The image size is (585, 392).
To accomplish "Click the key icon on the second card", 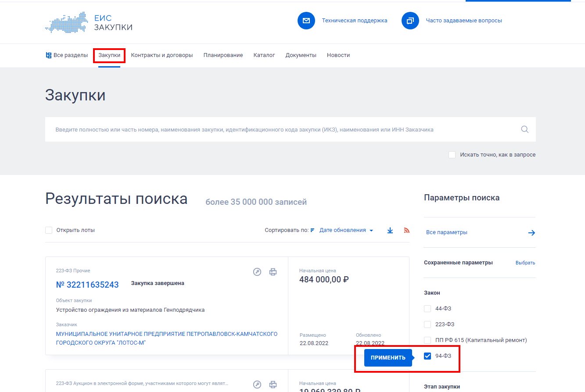I will click(257, 385).
